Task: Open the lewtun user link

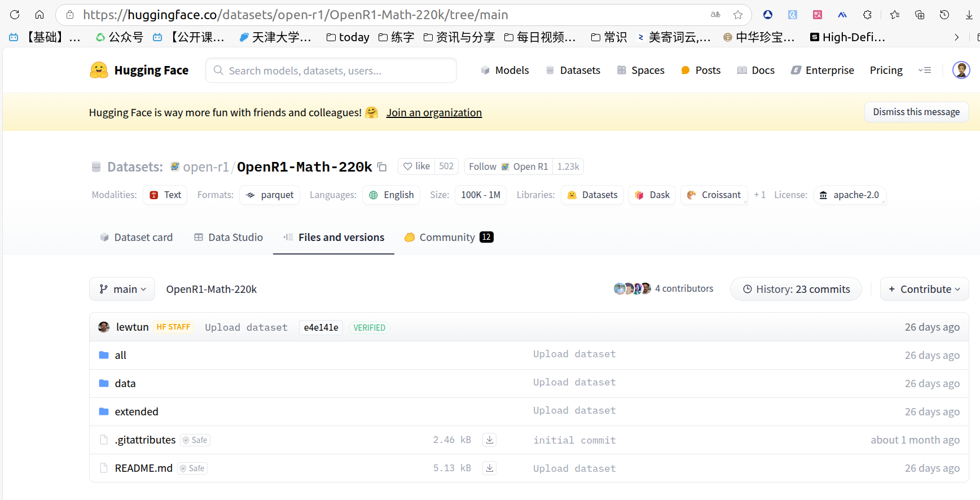Action: 133,327
